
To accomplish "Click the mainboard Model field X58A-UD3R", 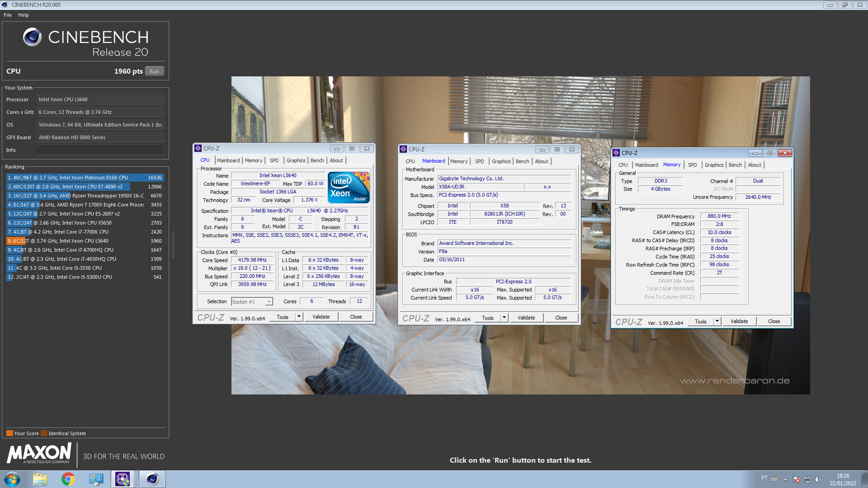I will point(480,187).
